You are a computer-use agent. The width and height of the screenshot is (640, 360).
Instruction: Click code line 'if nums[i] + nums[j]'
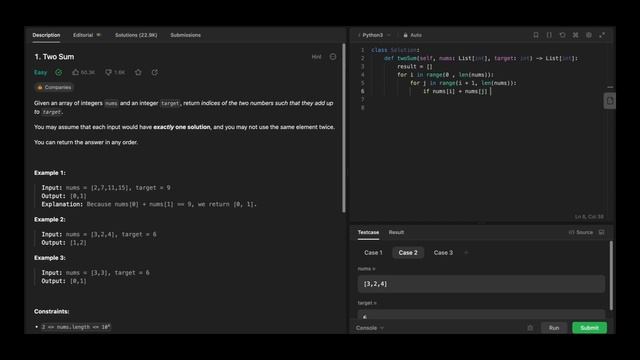tap(455, 91)
